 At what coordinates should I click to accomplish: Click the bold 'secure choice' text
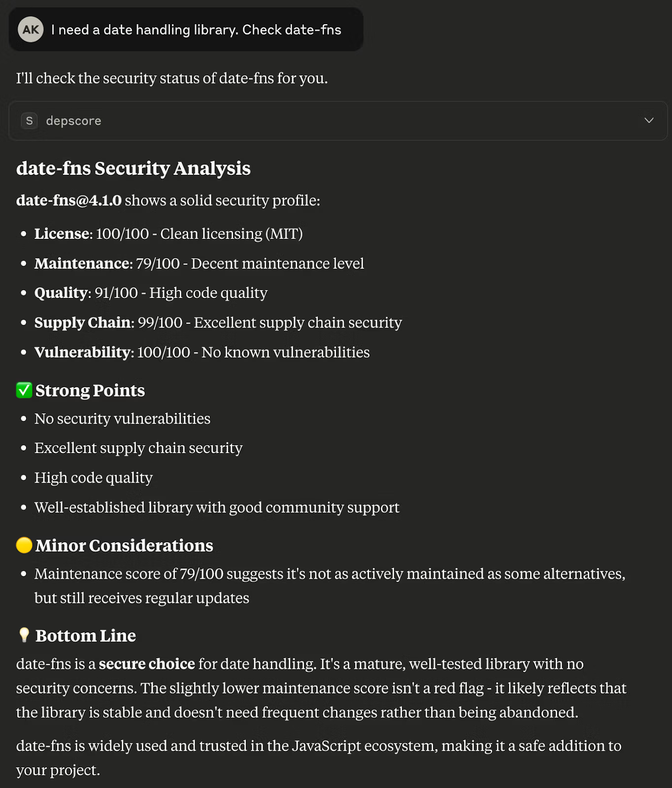147,664
